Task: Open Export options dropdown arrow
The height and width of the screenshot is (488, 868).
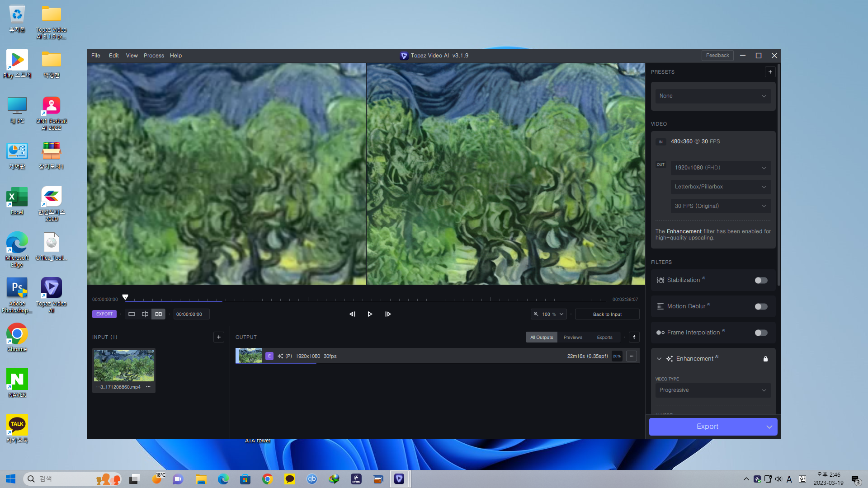Action: tap(769, 427)
